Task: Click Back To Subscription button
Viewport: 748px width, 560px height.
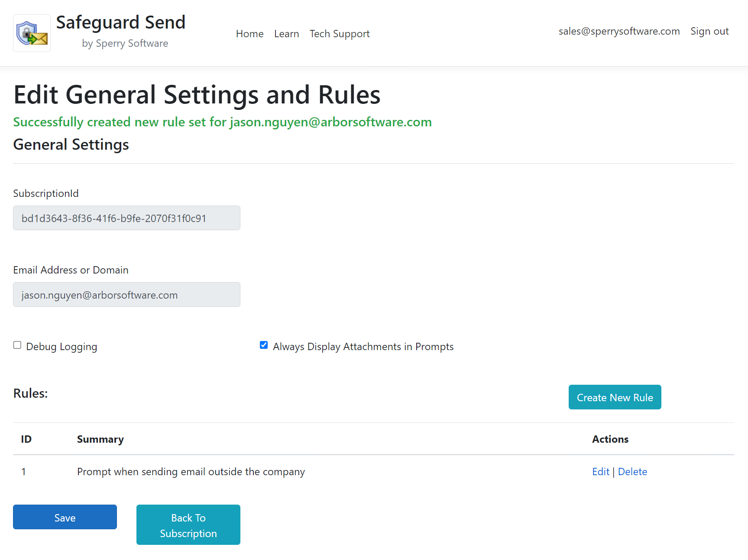Action: (x=188, y=525)
